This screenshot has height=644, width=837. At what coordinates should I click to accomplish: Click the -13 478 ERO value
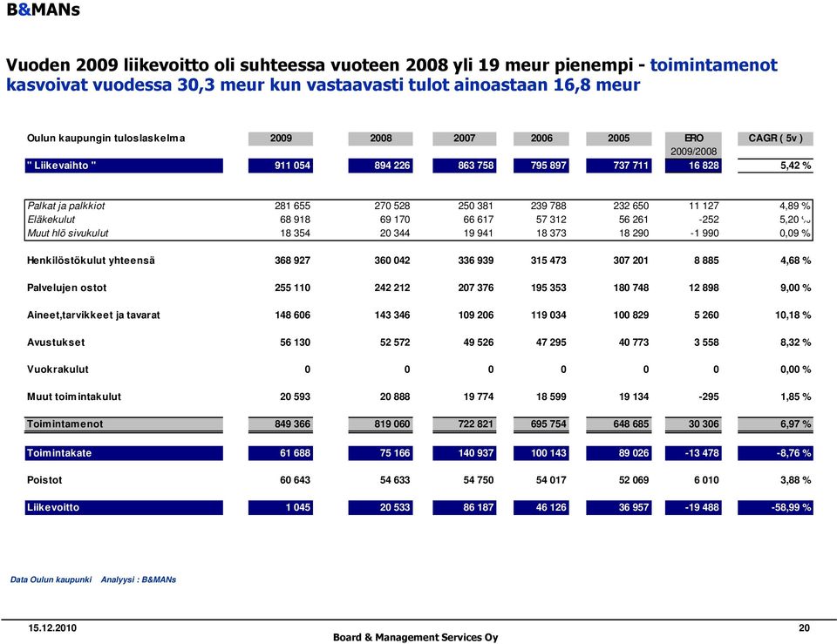click(x=693, y=453)
